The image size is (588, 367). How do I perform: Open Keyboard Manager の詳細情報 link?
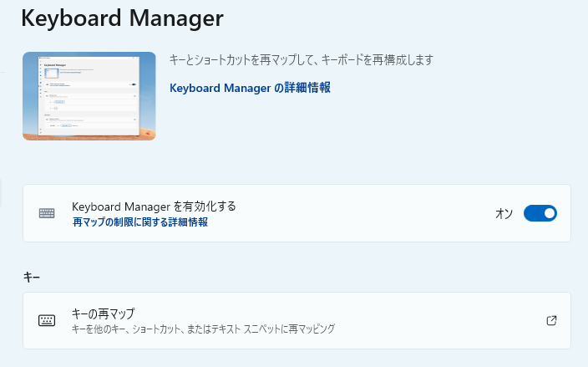(x=250, y=88)
